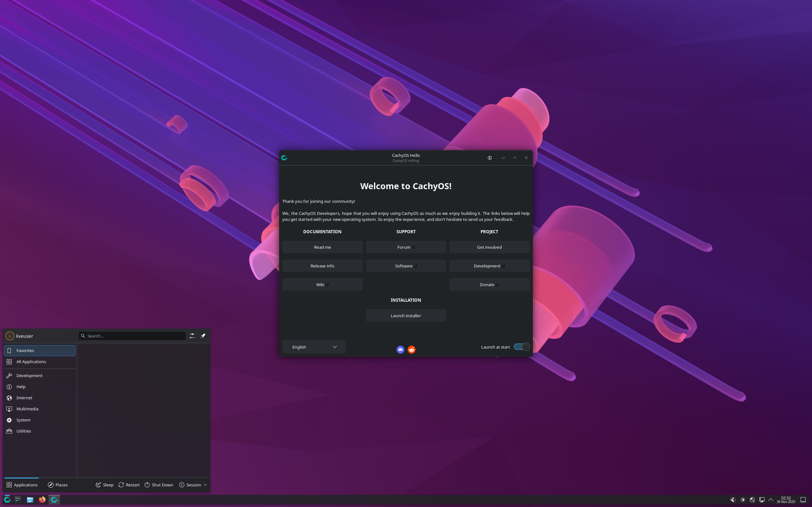Open the file manager from the taskbar
The width and height of the screenshot is (812, 507).
point(30,500)
